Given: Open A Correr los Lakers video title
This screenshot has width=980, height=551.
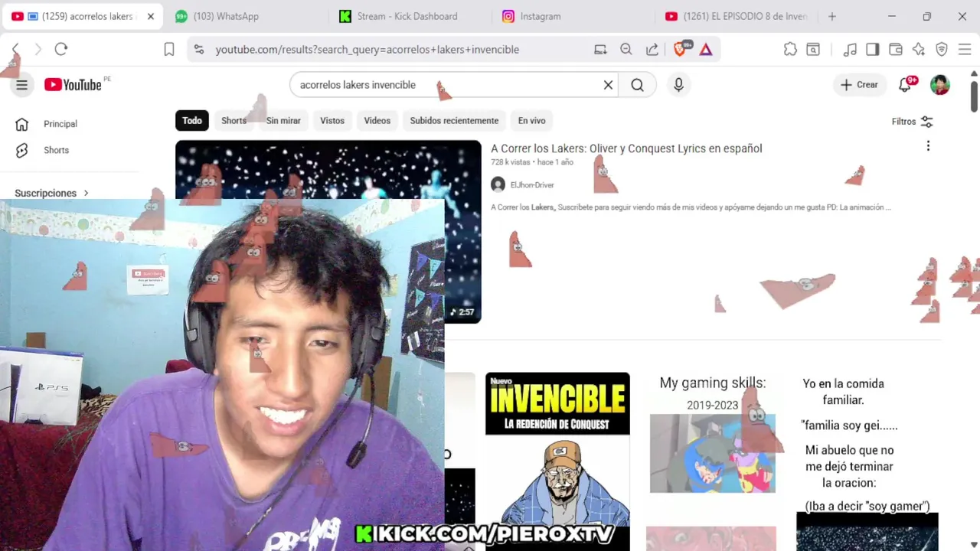Looking at the screenshot, I should pos(626,148).
